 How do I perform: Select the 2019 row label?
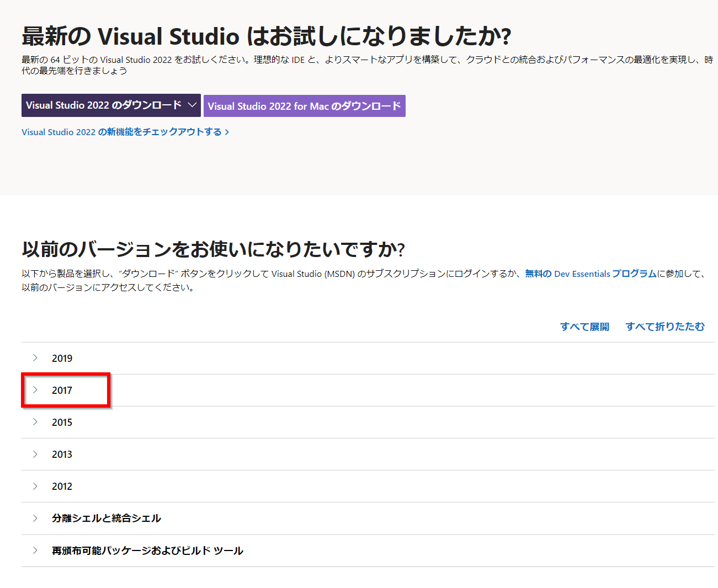[62, 359]
